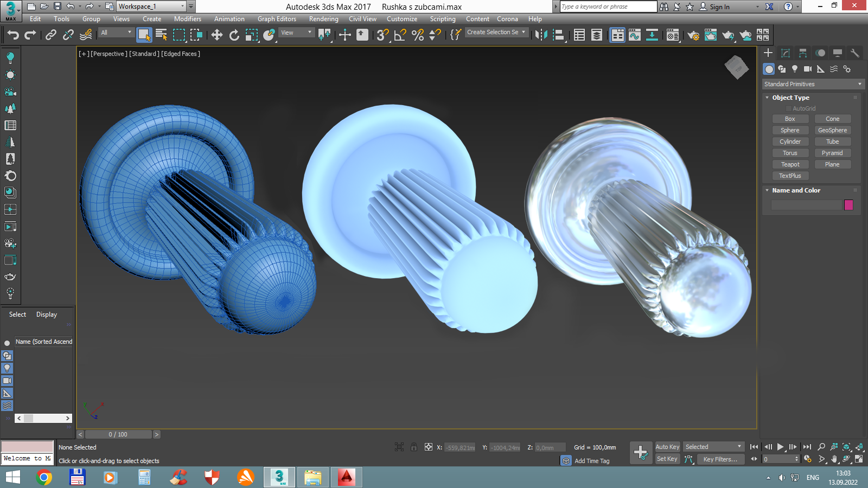Viewport: 868px width, 488px height.
Task: Click the Redo arrow in main toolbar
Action: (30, 35)
